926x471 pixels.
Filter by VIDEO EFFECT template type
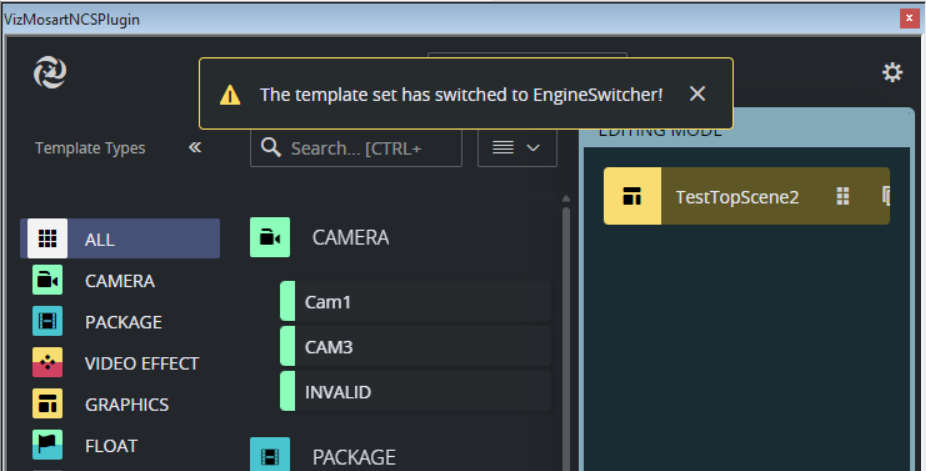[120, 363]
